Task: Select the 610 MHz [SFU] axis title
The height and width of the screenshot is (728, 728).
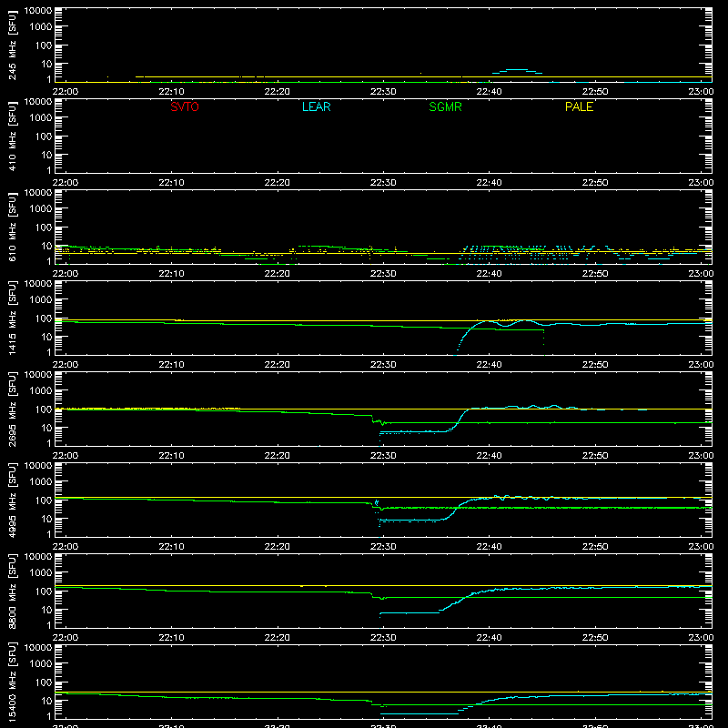Action: tap(12, 227)
